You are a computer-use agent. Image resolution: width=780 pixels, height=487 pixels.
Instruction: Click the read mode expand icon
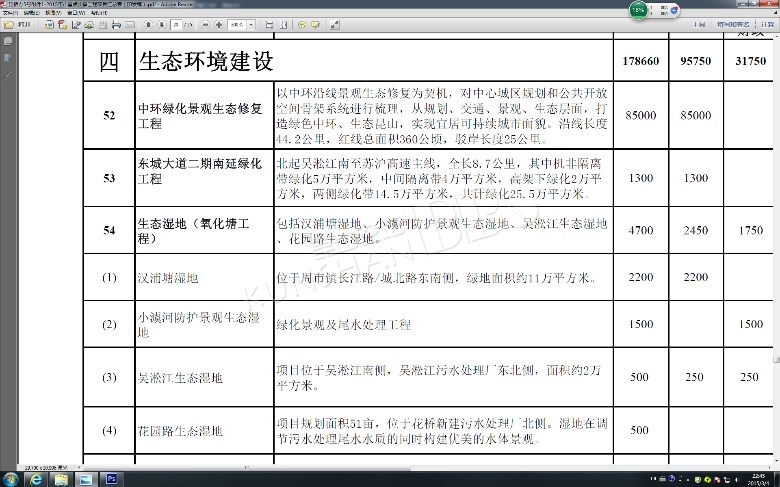tap(335, 24)
